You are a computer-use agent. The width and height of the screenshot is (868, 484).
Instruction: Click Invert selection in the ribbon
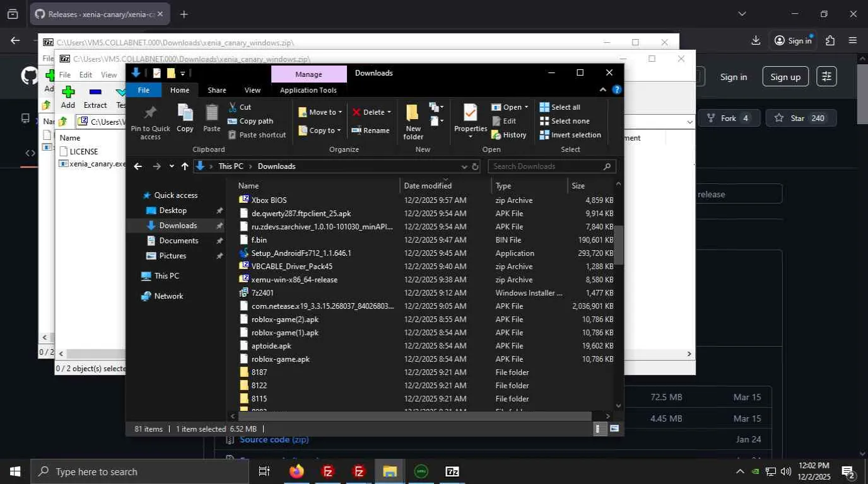570,135
